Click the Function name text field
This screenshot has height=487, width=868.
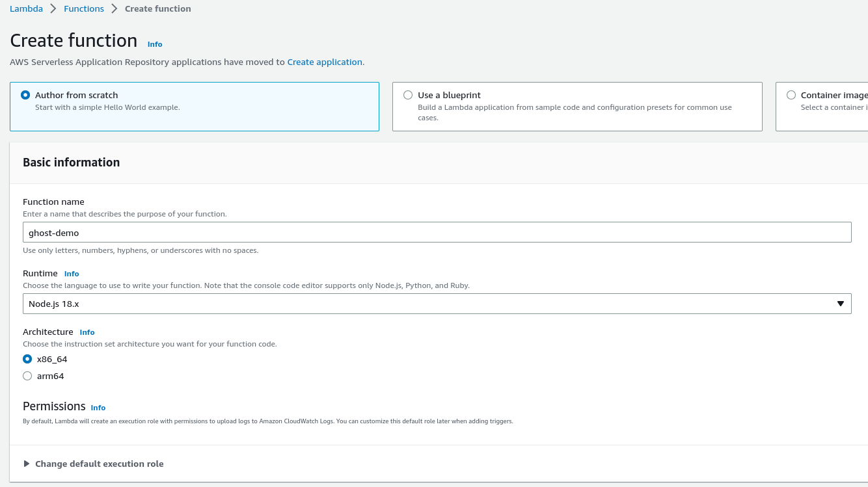(437, 232)
